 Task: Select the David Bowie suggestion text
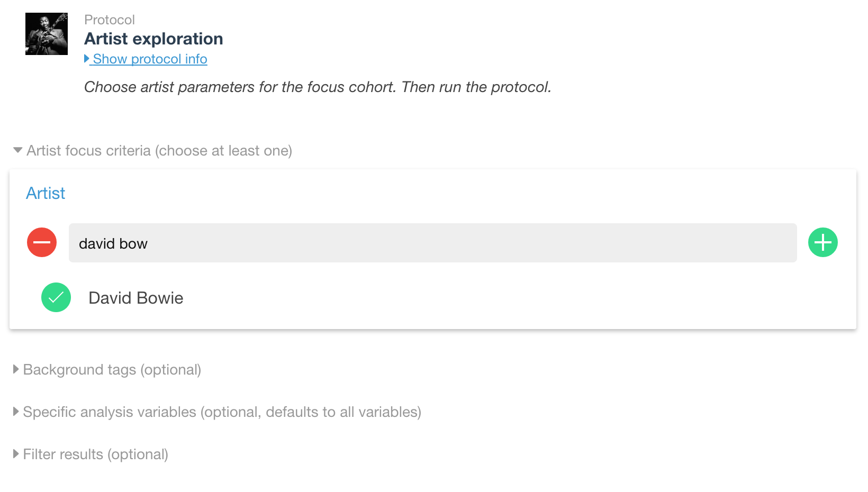[136, 298]
